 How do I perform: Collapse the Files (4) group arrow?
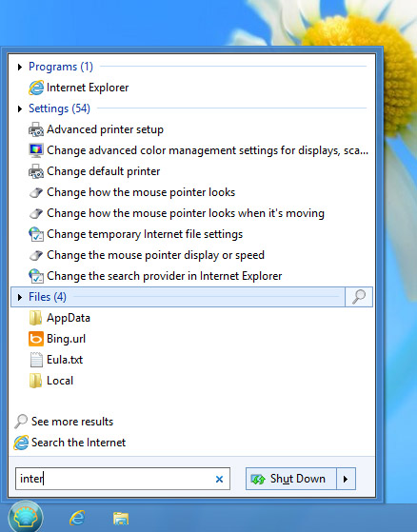(x=20, y=297)
